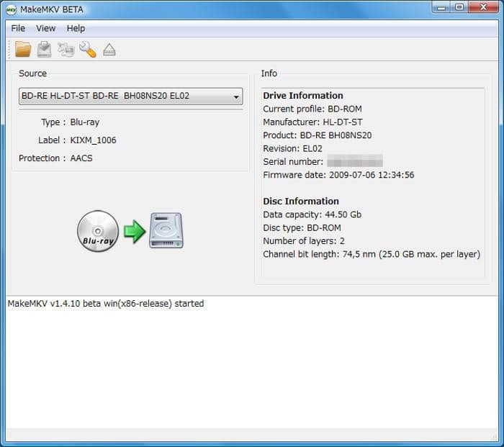Click the 'MakeMKV v1.4.10 beta' log message

tap(106, 304)
